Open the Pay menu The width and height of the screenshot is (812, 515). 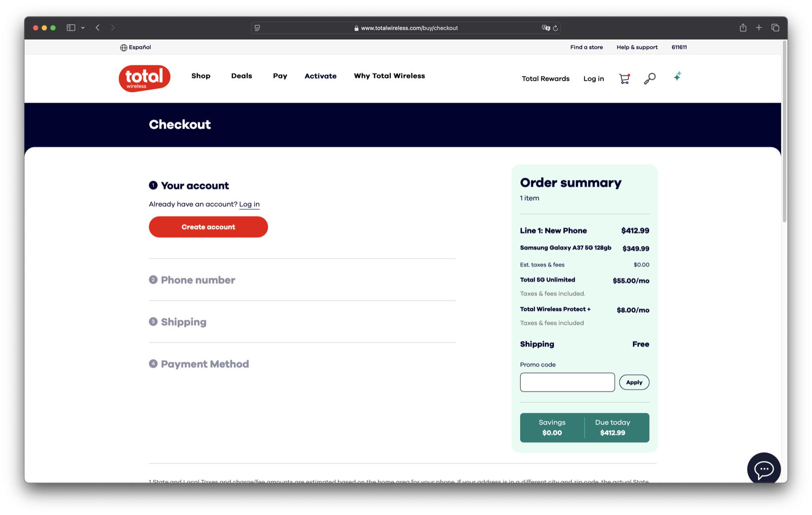click(280, 76)
